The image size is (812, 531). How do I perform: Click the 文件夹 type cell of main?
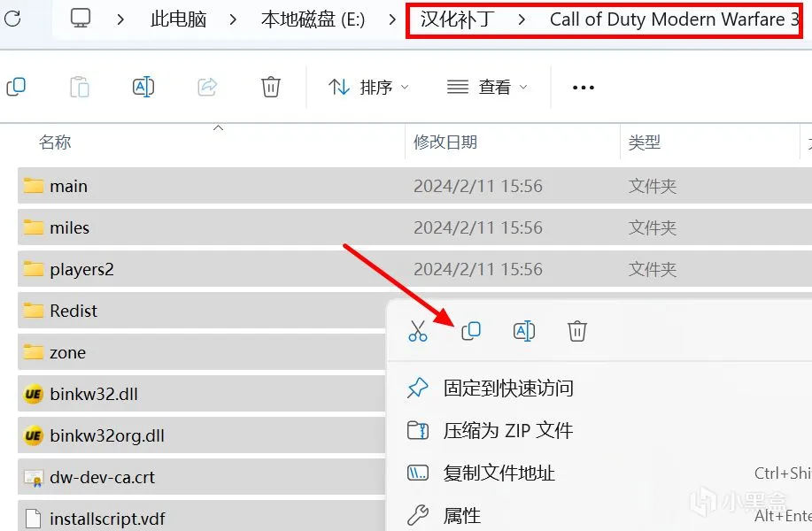652,187
